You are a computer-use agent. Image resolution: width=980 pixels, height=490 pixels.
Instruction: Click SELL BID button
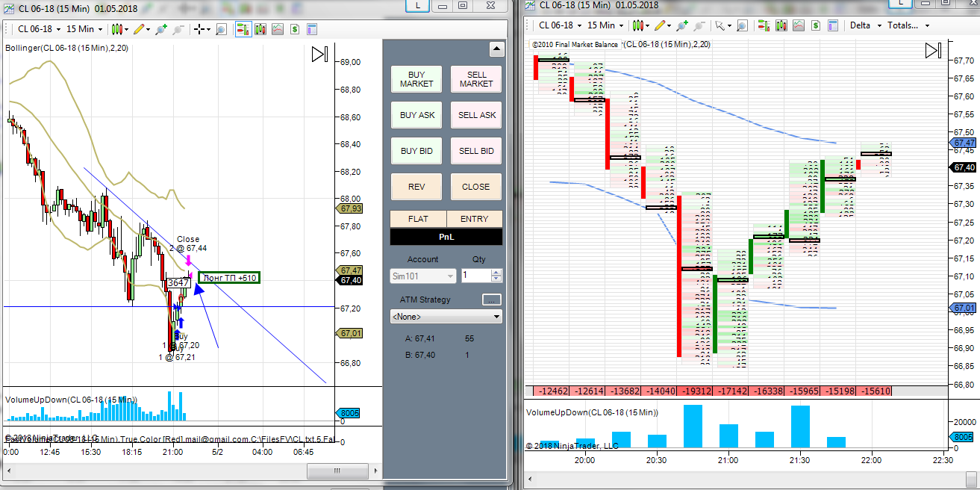[476, 151]
